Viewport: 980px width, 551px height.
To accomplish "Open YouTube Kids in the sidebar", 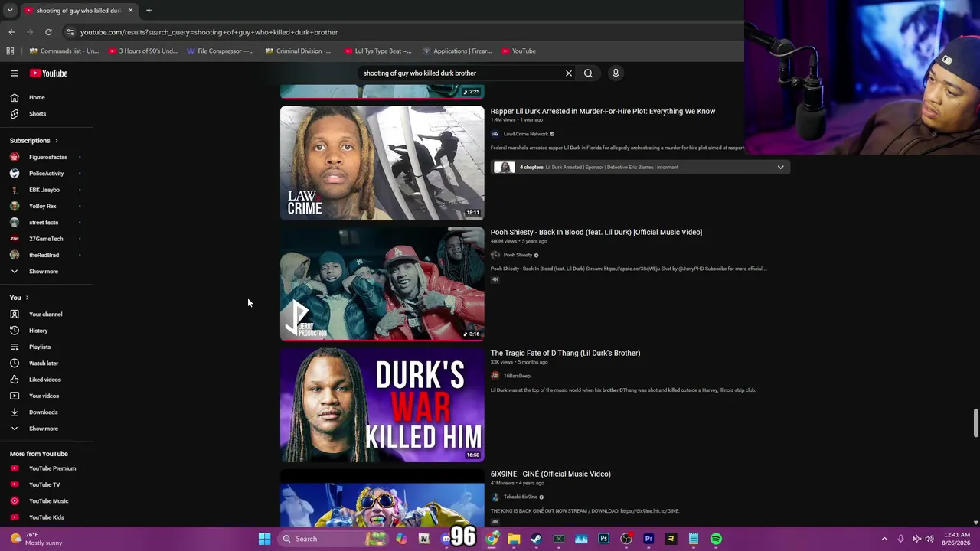I will [47, 517].
